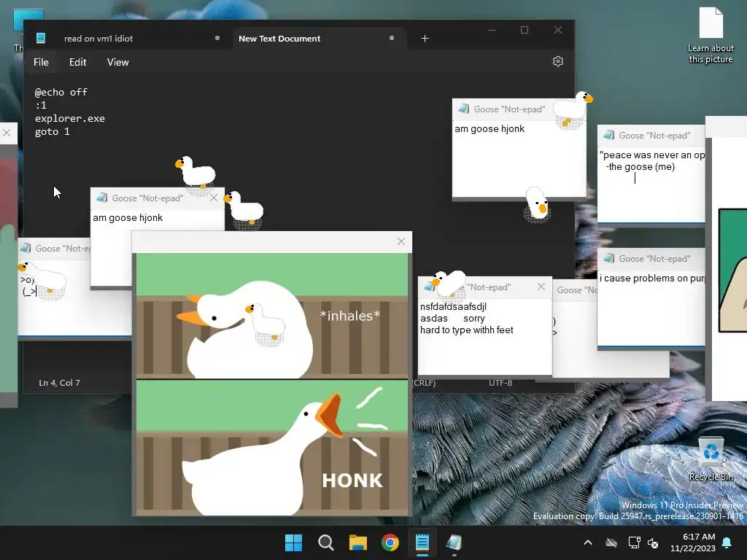Select the Recycle Bin desktop icon
The width and height of the screenshot is (747, 560).
[x=711, y=459]
